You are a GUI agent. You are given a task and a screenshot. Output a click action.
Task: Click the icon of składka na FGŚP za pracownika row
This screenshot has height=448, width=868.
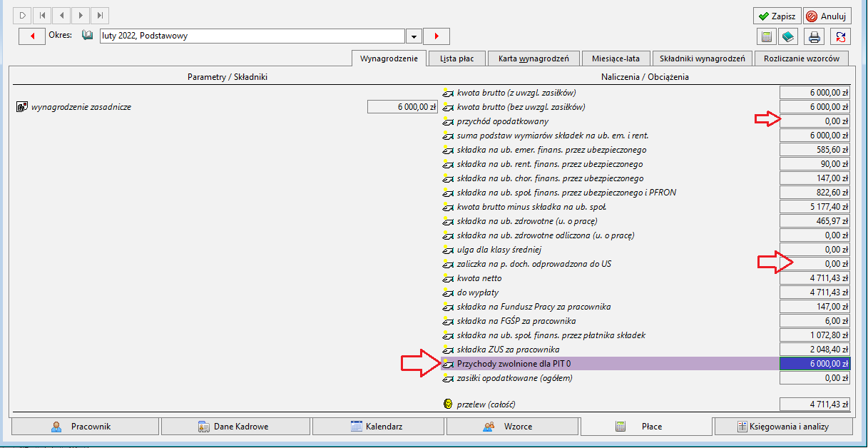pyautogui.click(x=448, y=321)
